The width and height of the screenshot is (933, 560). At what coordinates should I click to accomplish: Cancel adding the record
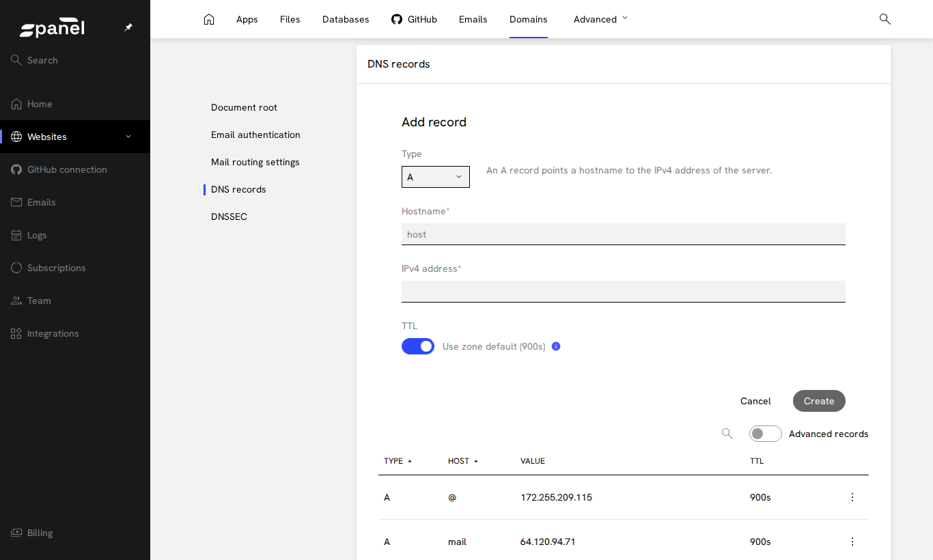click(755, 401)
